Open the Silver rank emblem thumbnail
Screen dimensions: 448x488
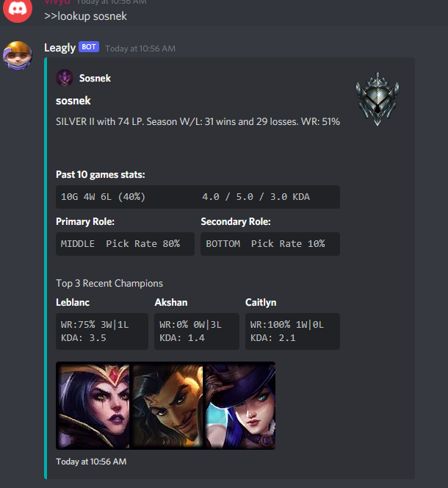click(377, 99)
